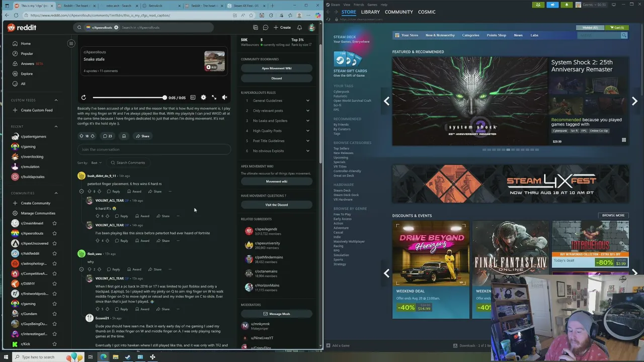Expand General Guidelines rule

pyautogui.click(x=277, y=101)
